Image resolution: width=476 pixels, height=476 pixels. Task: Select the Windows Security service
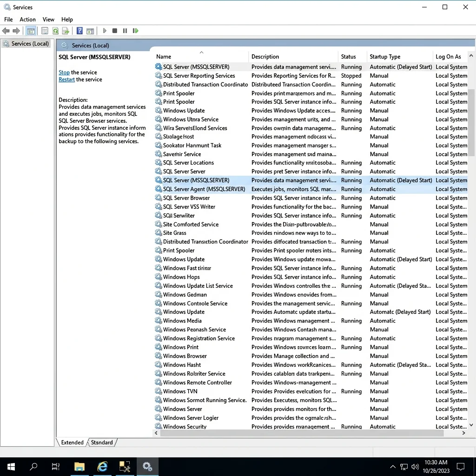point(311,426)
